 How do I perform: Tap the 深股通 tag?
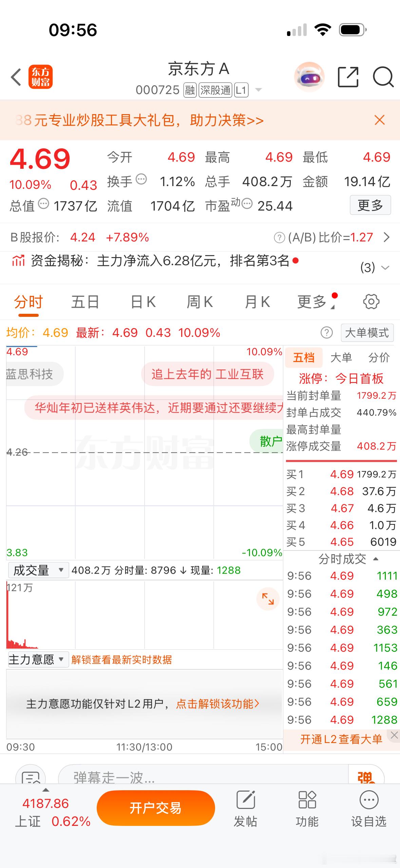(215, 90)
